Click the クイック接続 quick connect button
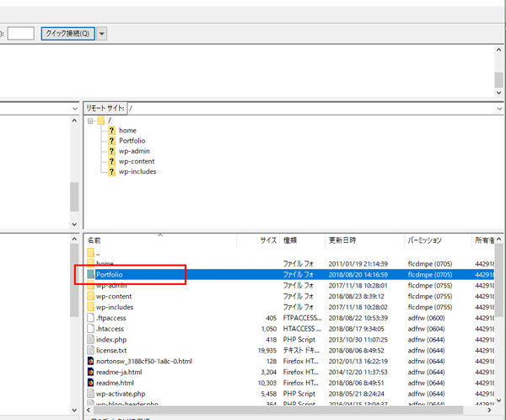This screenshot has width=506, height=420. point(67,34)
